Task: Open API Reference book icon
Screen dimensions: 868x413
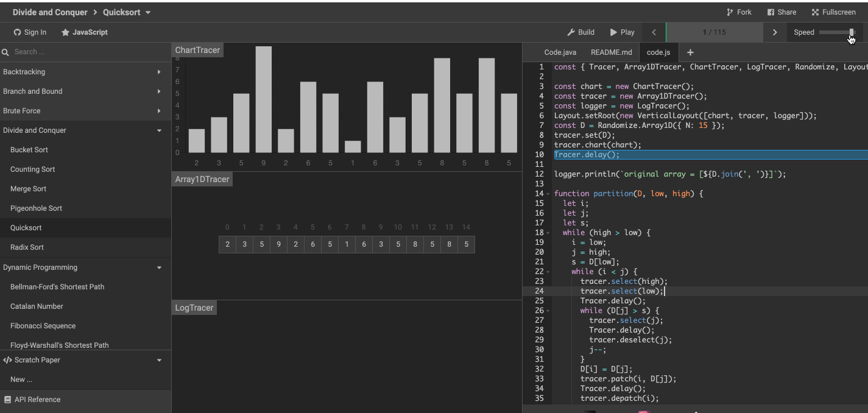Action: pos(7,400)
